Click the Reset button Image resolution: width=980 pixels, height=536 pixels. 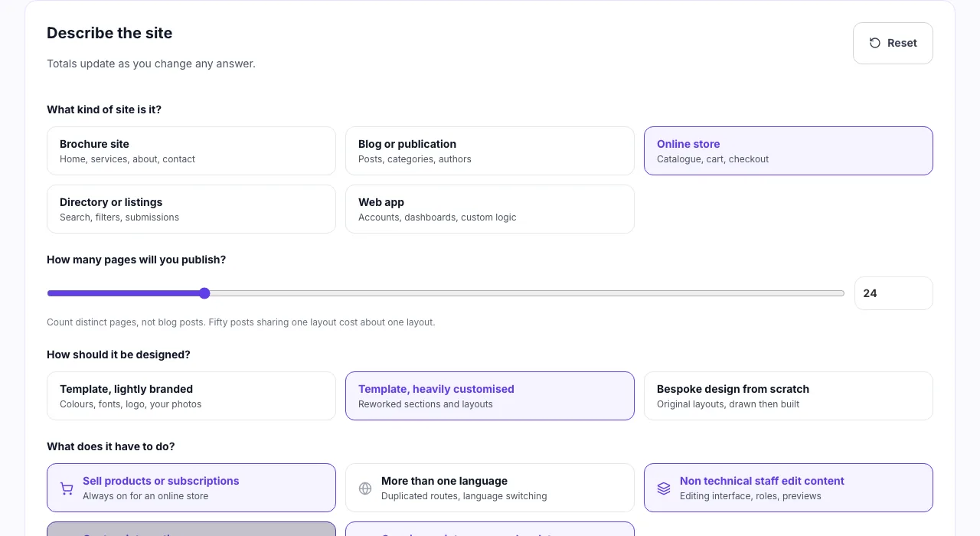coord(893,43)
